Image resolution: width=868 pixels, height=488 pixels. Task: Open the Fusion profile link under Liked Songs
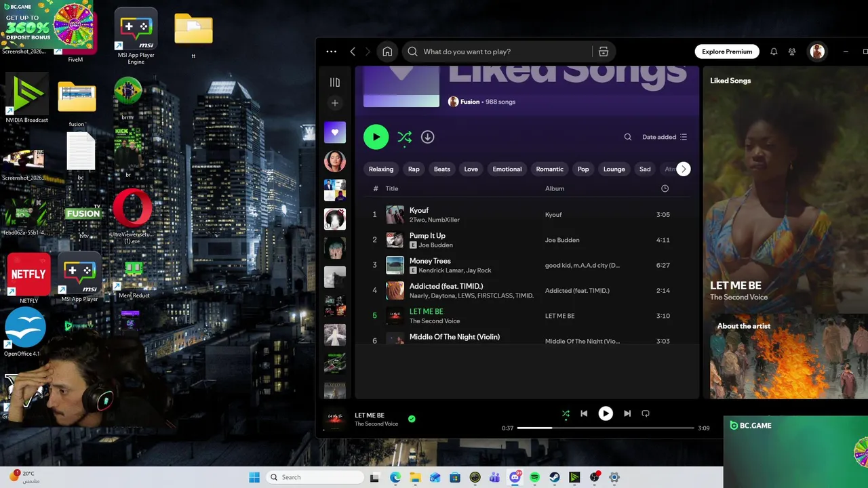[470, 102]
